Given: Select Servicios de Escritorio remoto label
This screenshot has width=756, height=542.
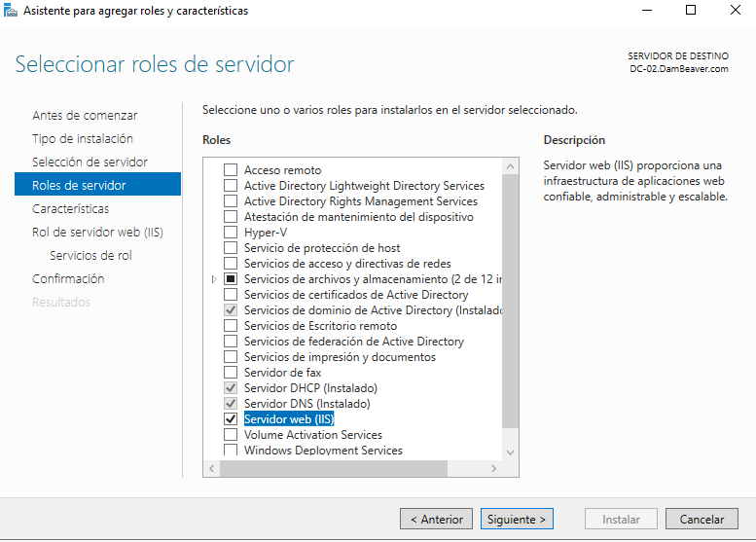Looking at the screenshot, I should (x=321, y=325).
